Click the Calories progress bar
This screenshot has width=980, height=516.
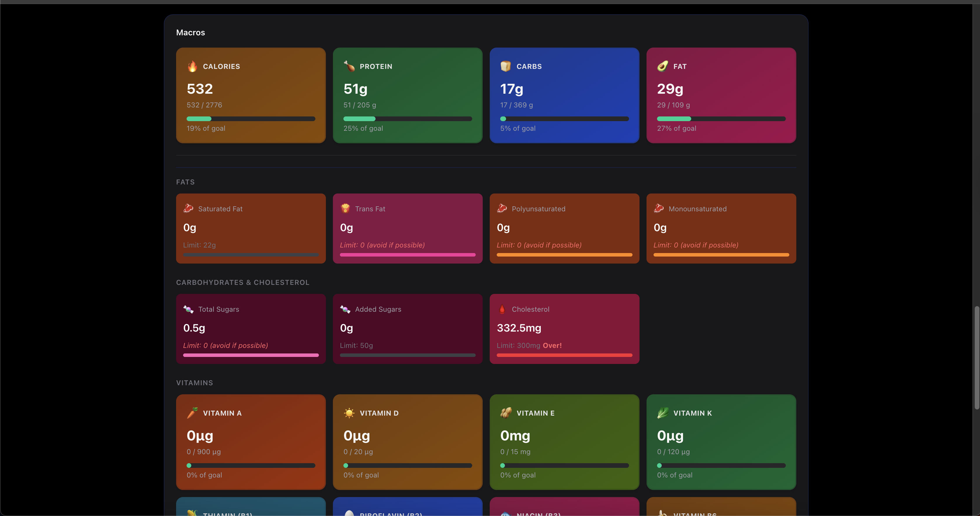(x=251, y=119)
